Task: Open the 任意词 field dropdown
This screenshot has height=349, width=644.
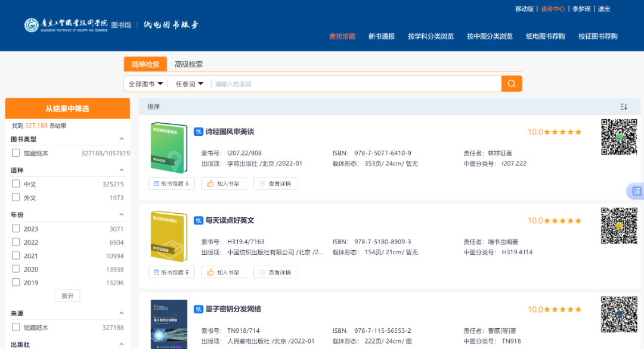Action: 190,83
